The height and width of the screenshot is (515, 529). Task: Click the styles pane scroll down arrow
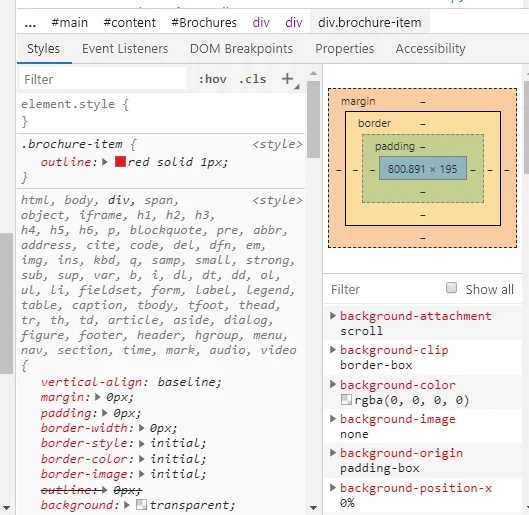tap(313, 508)
